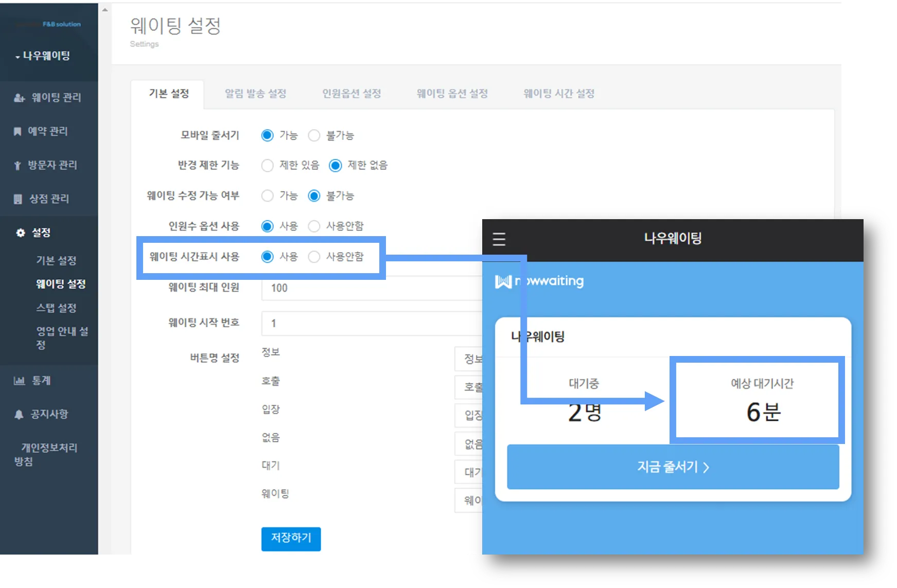Open the hamburger menu in 나우웨이팅 mobile preview
This screenshot has width=897, height=588.
[499, 239]
